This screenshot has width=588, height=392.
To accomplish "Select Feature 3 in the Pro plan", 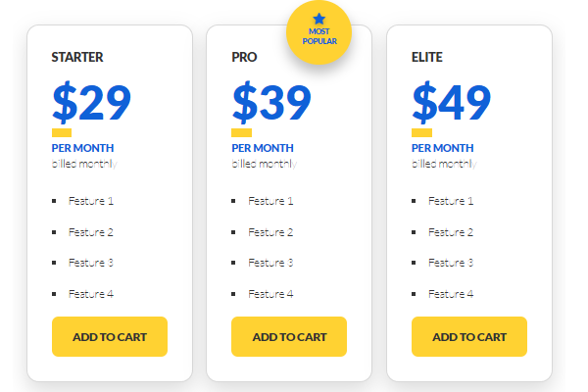I will [270, 263].
